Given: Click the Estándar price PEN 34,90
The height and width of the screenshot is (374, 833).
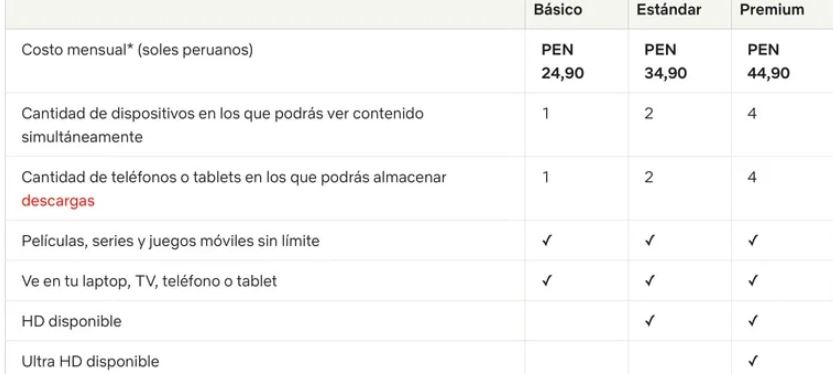Looking at the screenshot, I should click(x=666, y=62).
